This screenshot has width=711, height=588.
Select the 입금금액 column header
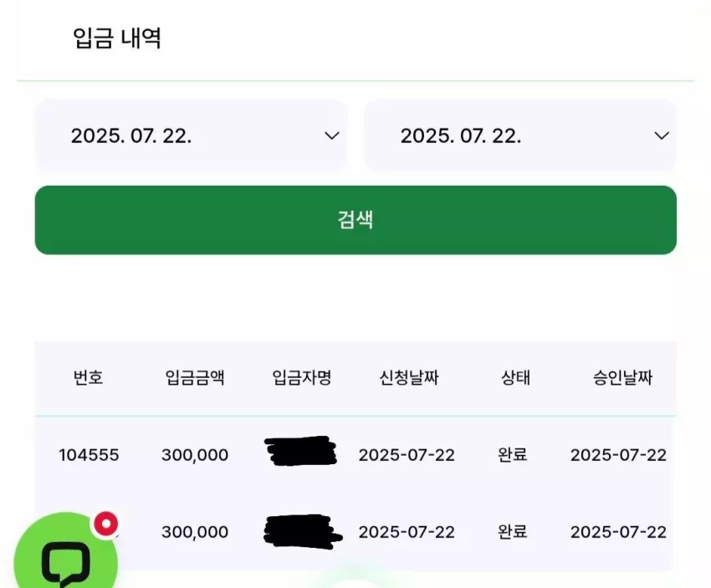click(195, 377)
